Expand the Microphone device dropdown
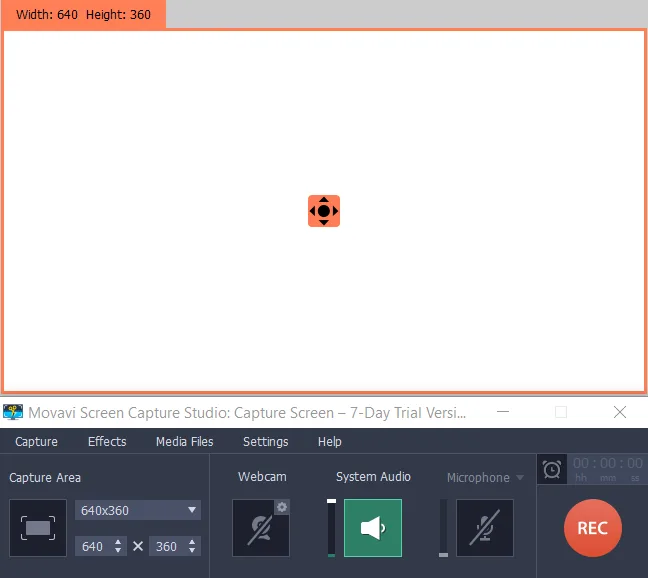The width and height of the screenshot is (648, 578). click(x=520, y=478)
